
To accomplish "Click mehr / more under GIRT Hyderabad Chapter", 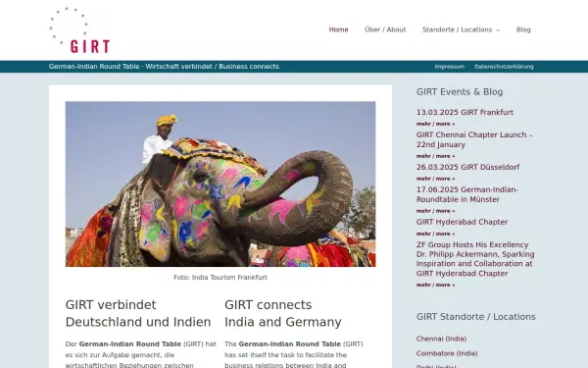I will 435,234.
